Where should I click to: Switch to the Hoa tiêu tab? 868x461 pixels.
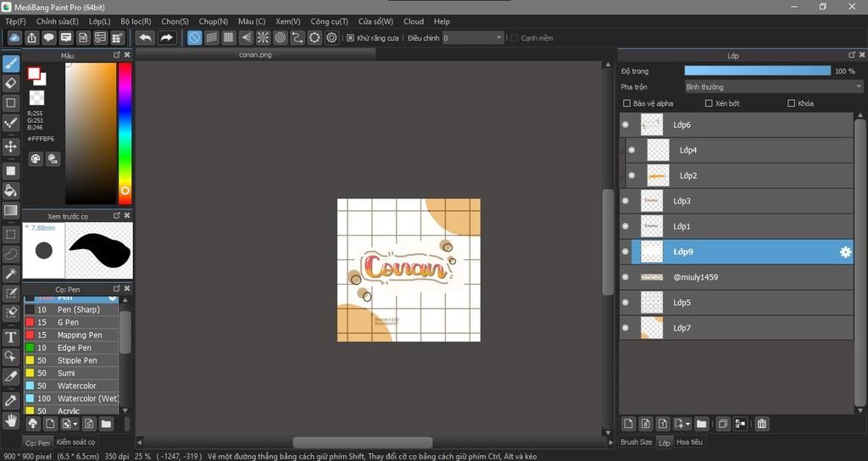(x=689, y=442)
